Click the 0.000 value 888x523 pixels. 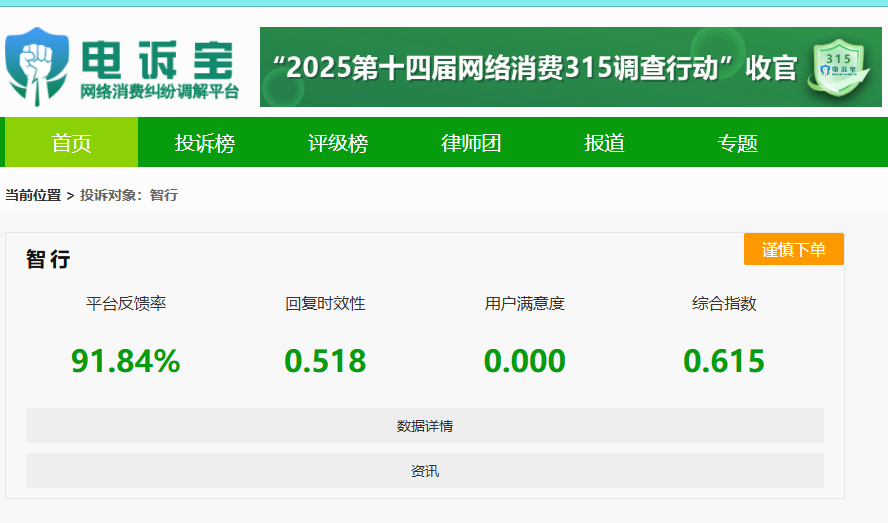(x=524, y=362)
